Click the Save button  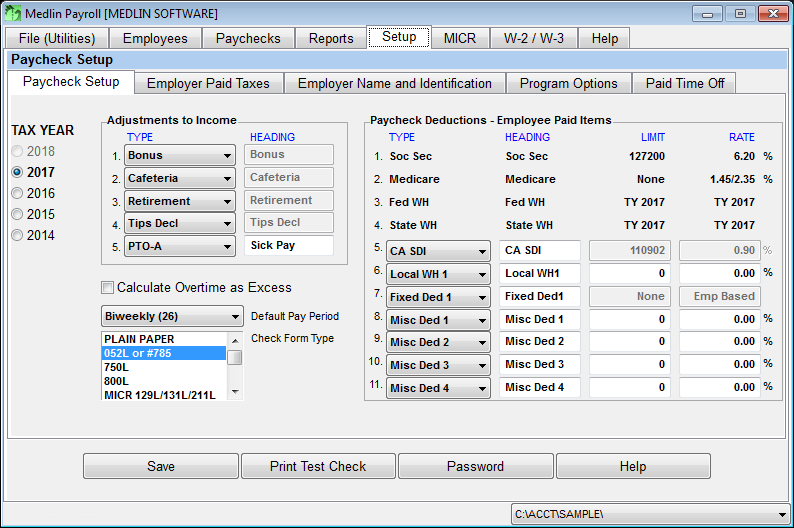pyautogui.click(x=161, y=466)
